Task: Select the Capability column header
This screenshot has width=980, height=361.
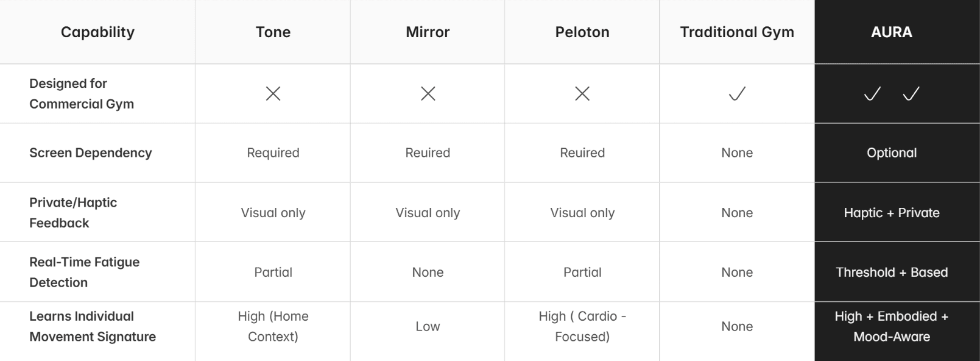Action: pyautogui.click(x=97, y=32)
